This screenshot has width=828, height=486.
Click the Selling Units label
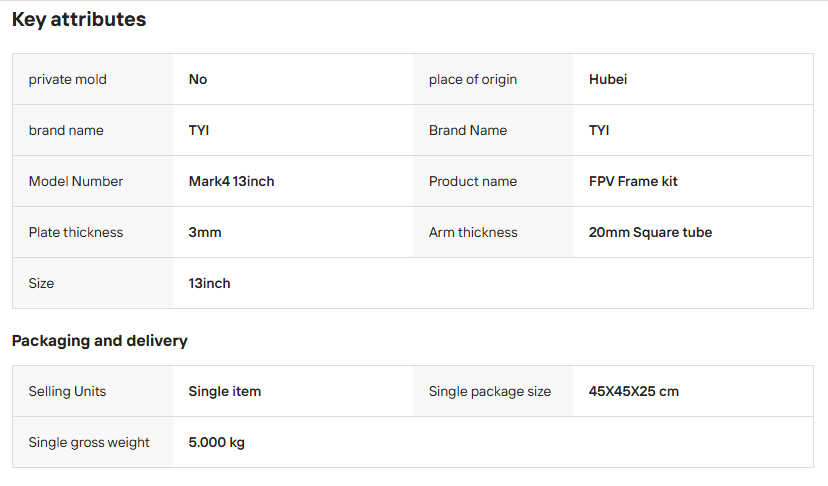point(67,391)
